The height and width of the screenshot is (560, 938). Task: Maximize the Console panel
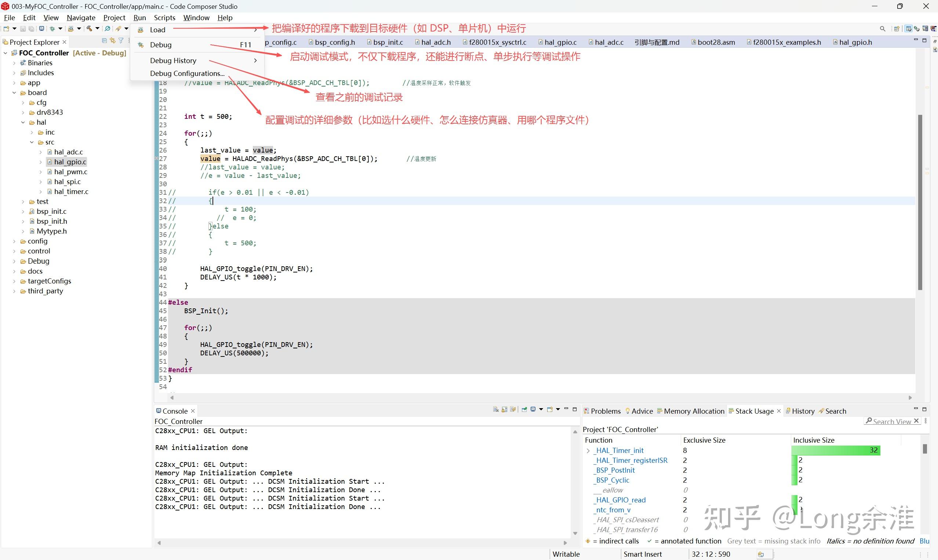click(x=575, y=409)
